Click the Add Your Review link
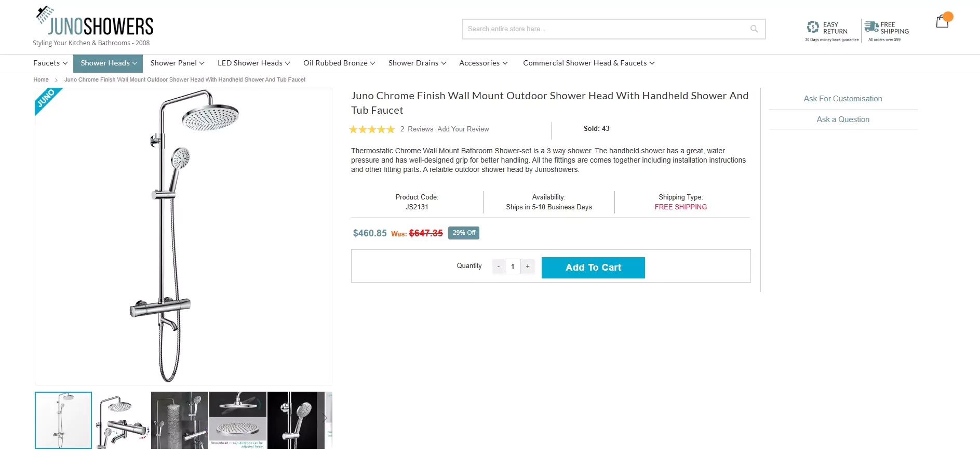The width and height of the screenshot is (980, 467). coord(463,129)
